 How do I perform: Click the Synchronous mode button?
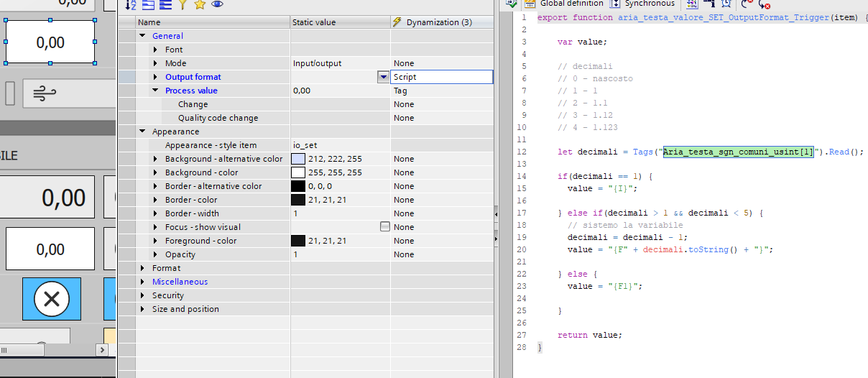(x=642, y=4)
